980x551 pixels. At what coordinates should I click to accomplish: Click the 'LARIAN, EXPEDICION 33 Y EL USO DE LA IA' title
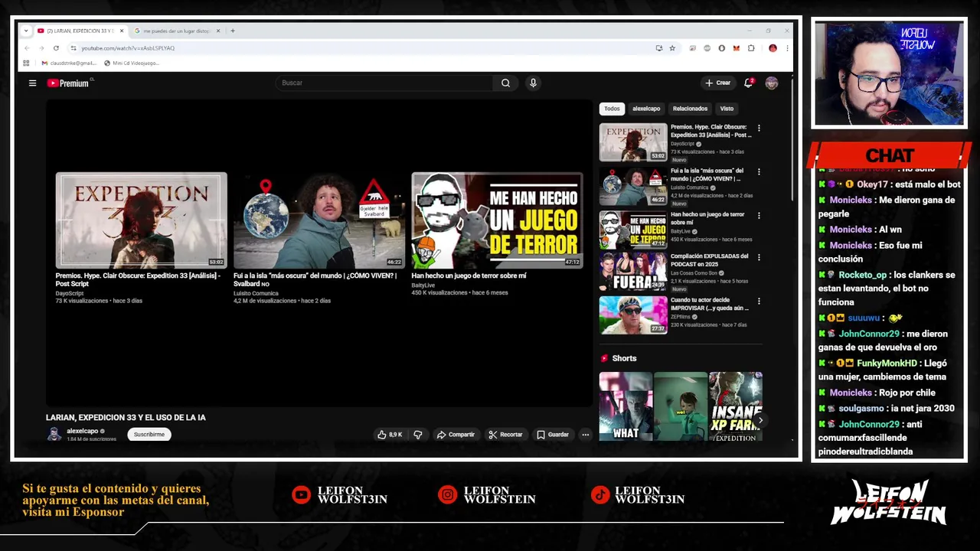tap(126, 417)
